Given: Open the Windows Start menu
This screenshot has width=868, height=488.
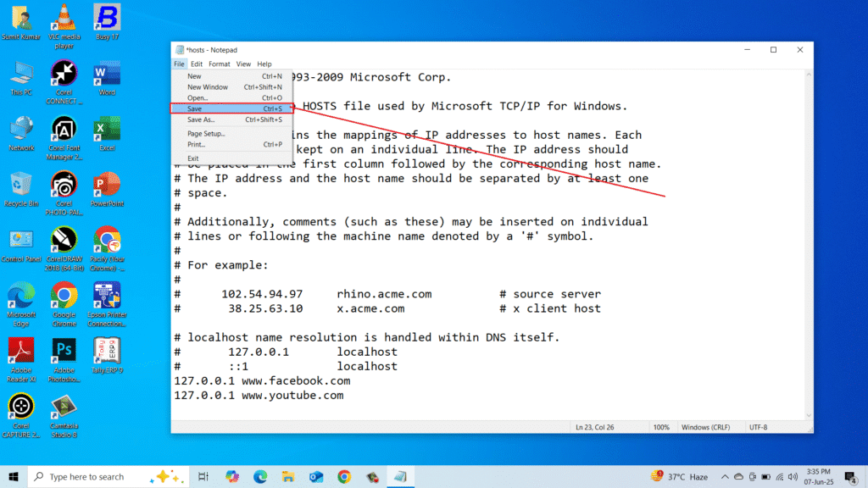Looking at the screenshot, I should point(14,476).
